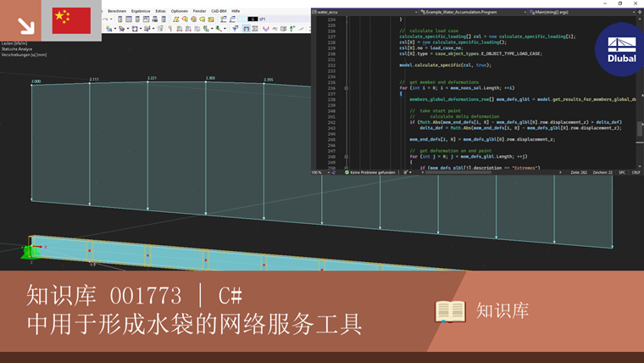Expand the dropdown next to red square icon
This screenshot has height=363, width=644.
pyautogui.click(x=141, y=29)
